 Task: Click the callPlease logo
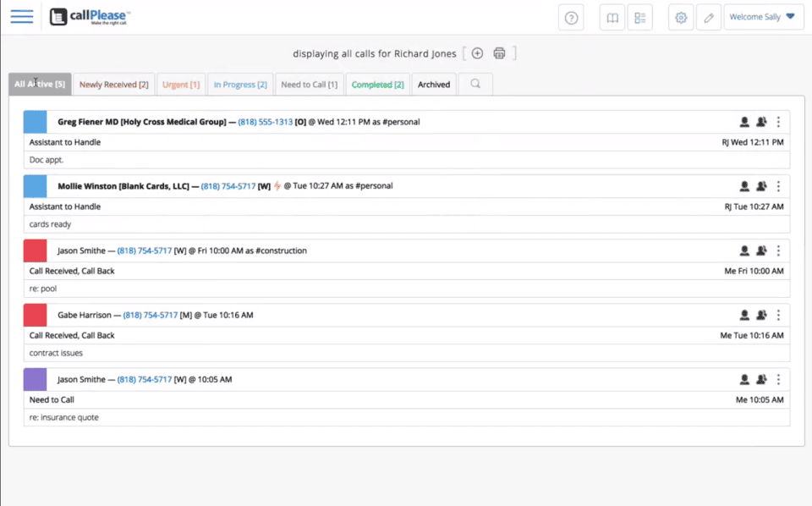tap(90, 17)
